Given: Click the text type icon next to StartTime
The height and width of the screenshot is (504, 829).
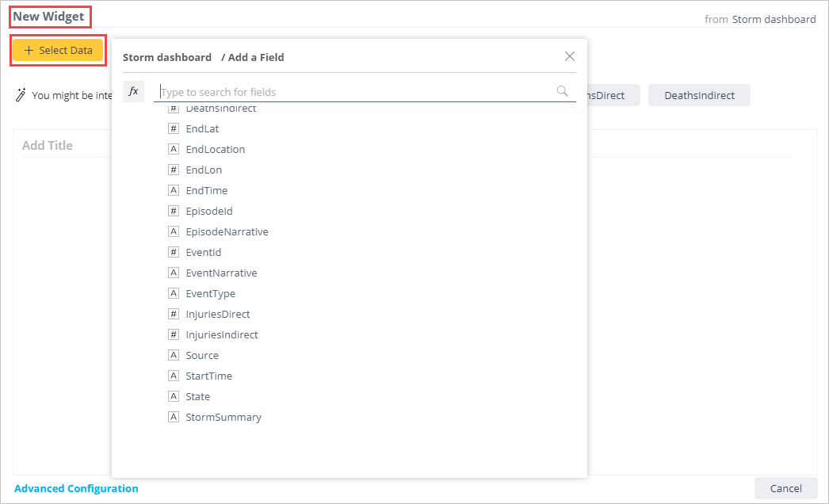Looking at the screenshot, I should click(x=174, y=376).
